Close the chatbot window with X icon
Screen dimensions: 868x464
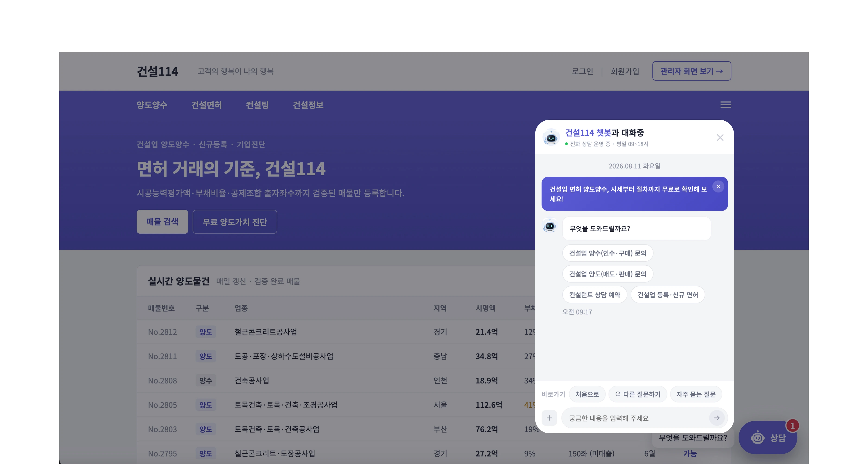tap(720, 138)
